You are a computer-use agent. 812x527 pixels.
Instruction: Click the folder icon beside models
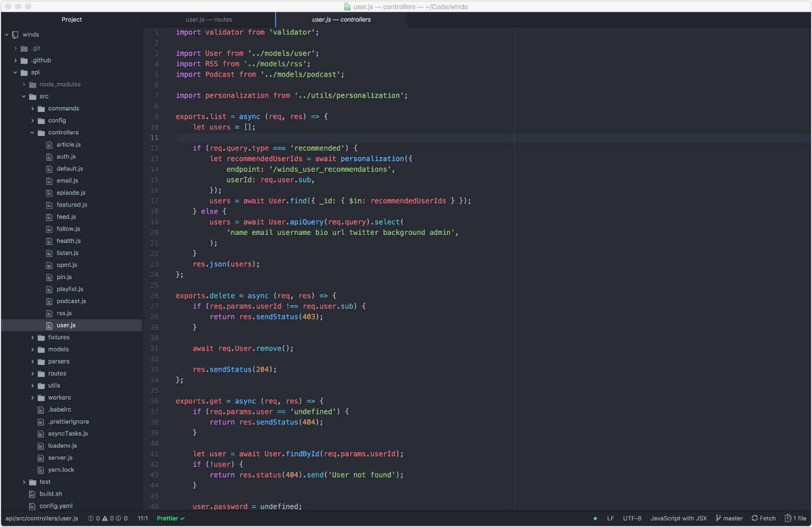[41, 350]
